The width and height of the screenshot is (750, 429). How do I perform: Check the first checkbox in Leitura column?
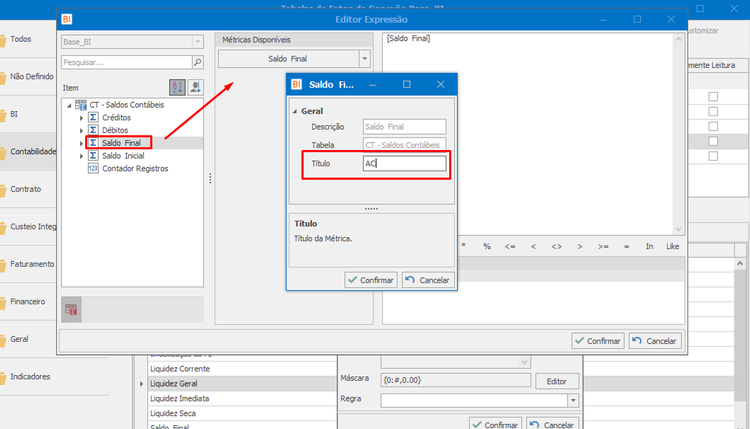pyautogui.click(x=713, y=97)
